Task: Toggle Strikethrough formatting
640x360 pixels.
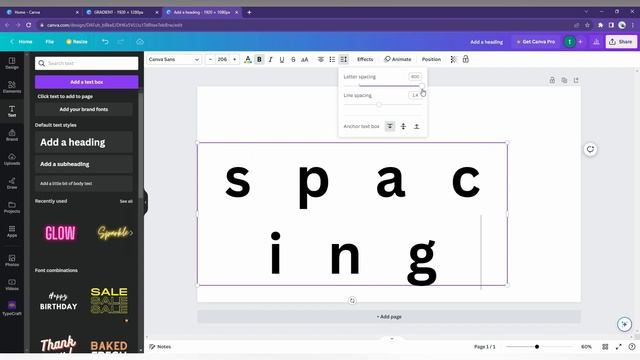Action: [293, 60]
